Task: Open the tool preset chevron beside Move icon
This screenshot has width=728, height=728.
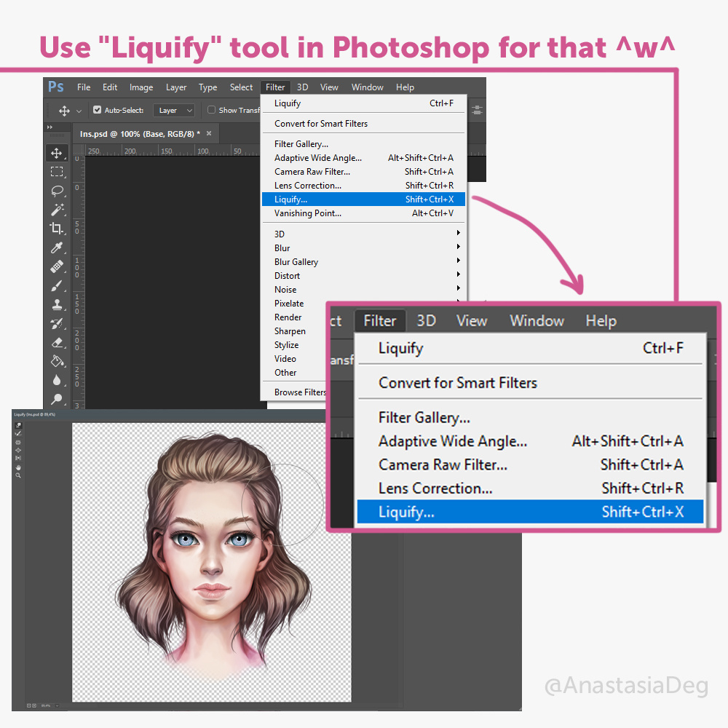Action: click(79, 111)
